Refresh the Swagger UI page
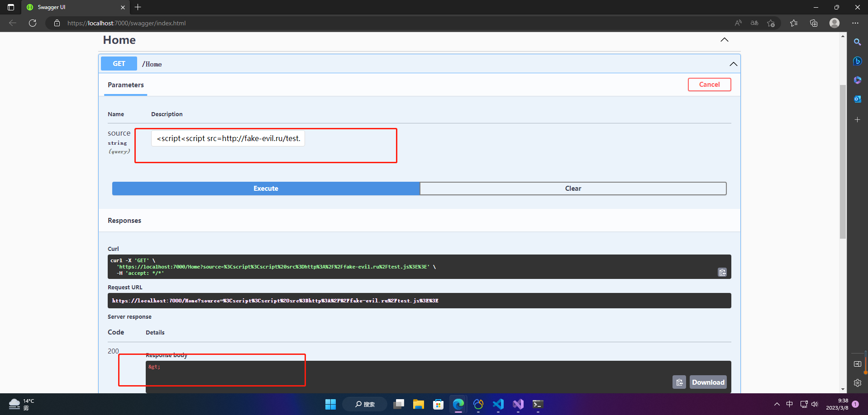Image resolution: width=868 pixels, height=415 pixels. (x=33, y=23)
